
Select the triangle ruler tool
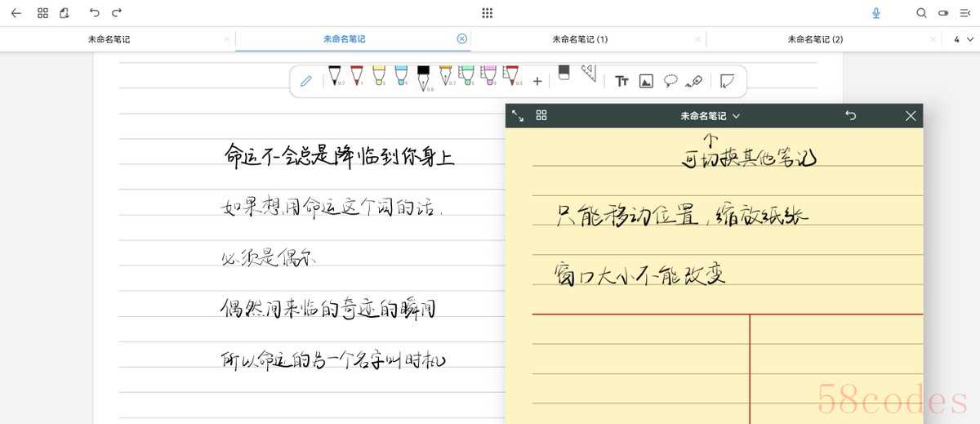coord(590,75)
